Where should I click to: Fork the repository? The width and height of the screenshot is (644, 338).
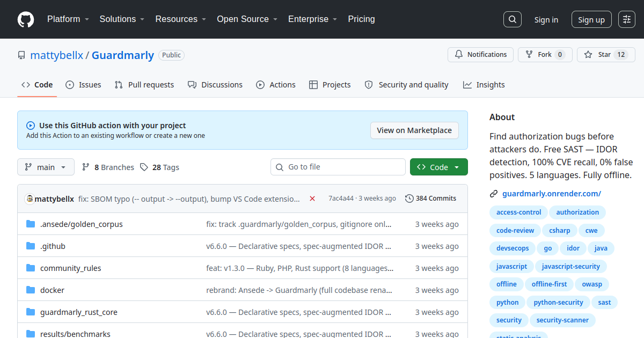(x=545, y=55)
